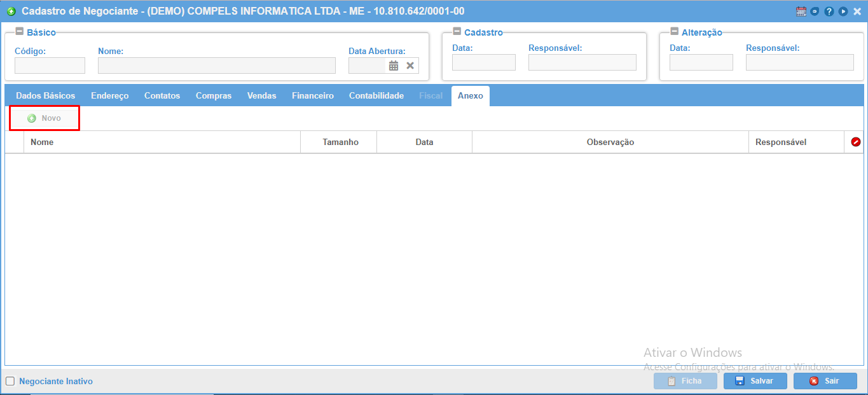Open the Data Abertura calendar picker

[394, 66]
